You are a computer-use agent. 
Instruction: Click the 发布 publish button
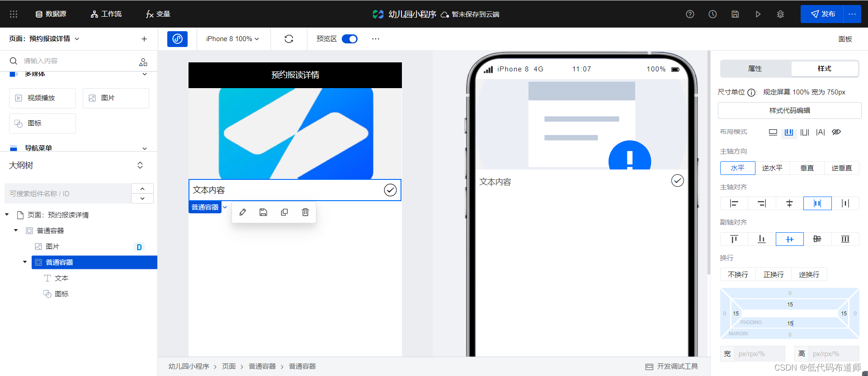coord(822,14)
